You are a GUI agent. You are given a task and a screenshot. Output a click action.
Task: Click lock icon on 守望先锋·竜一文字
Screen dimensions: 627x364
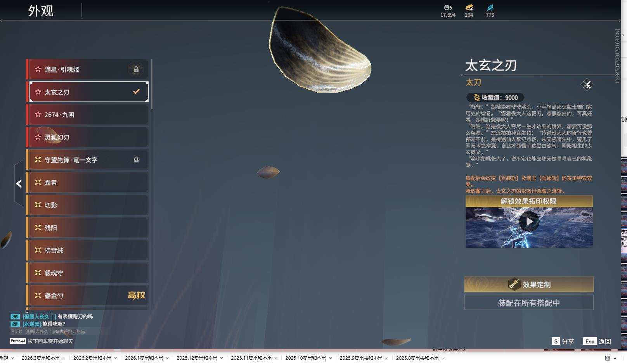point(136,160)
